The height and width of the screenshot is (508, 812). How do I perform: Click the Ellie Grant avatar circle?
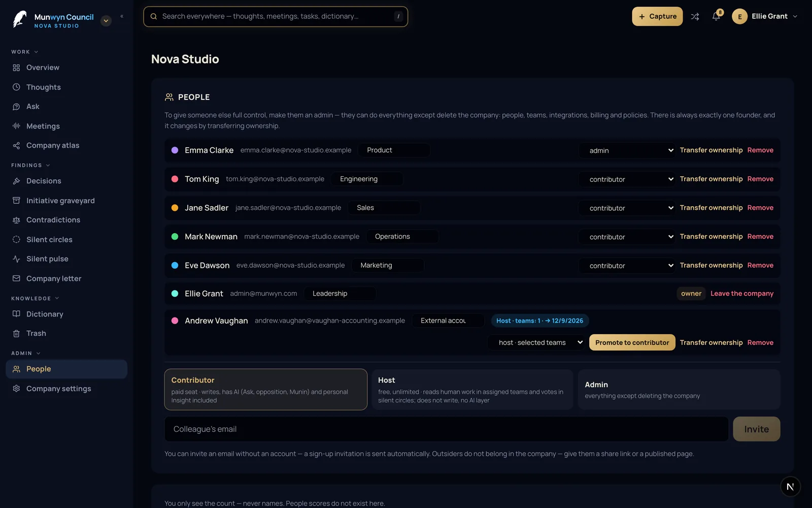click(739, 16)
